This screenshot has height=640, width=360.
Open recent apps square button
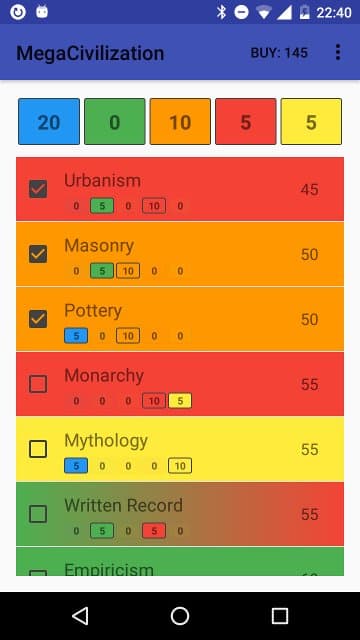(280, 616)
